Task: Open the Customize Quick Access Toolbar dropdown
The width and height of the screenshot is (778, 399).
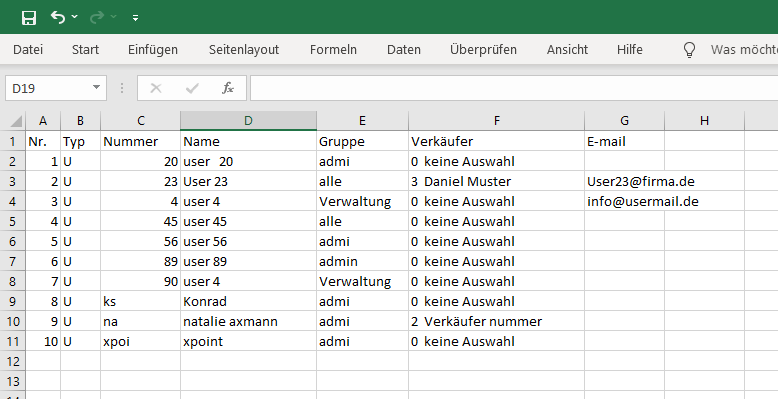Action: (135, 18)
